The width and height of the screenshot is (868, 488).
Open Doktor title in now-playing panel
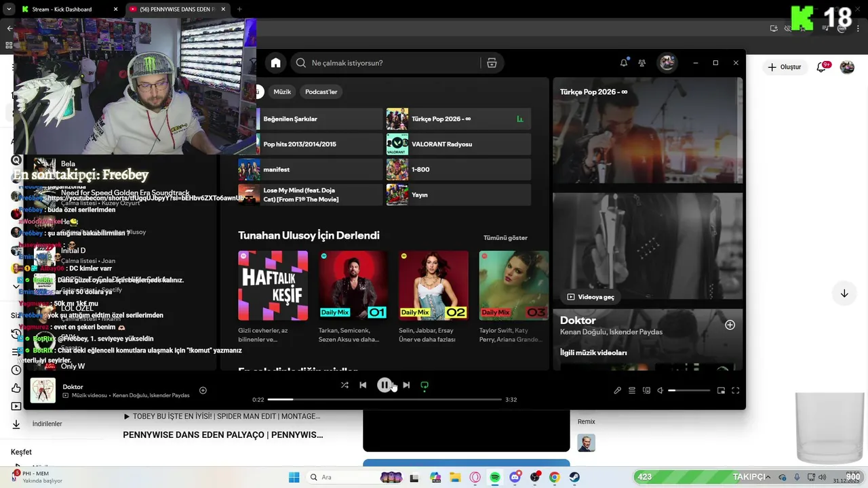click(x=578, y=320)
